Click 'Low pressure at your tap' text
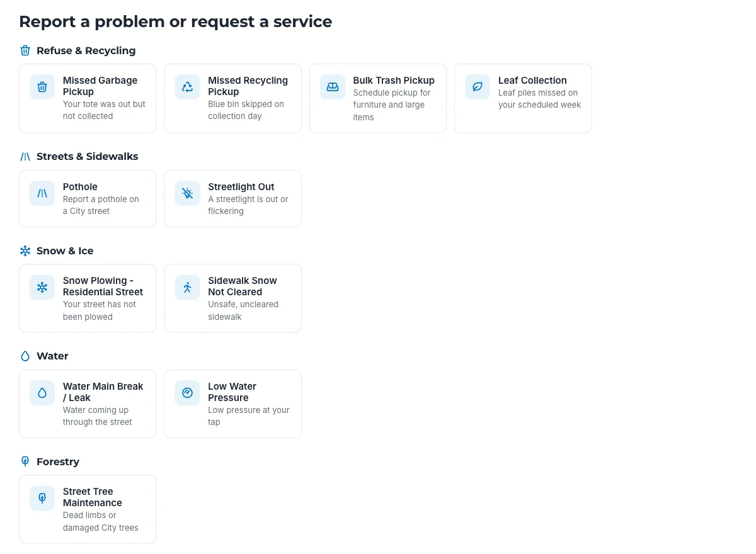Image resolution: width=756 pixels, height=554 pixels. coord(249,416)
